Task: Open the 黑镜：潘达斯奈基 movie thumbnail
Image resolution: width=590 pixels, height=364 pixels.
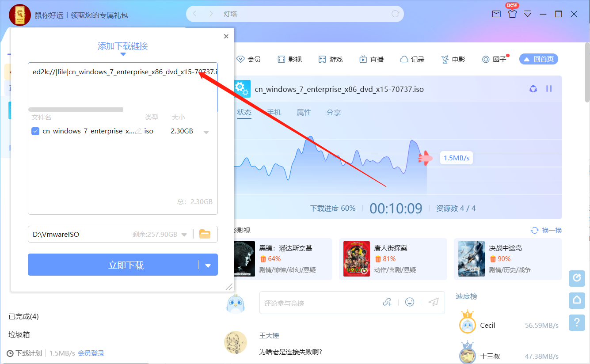Action: pyautogui.click(x=244, y=259)
